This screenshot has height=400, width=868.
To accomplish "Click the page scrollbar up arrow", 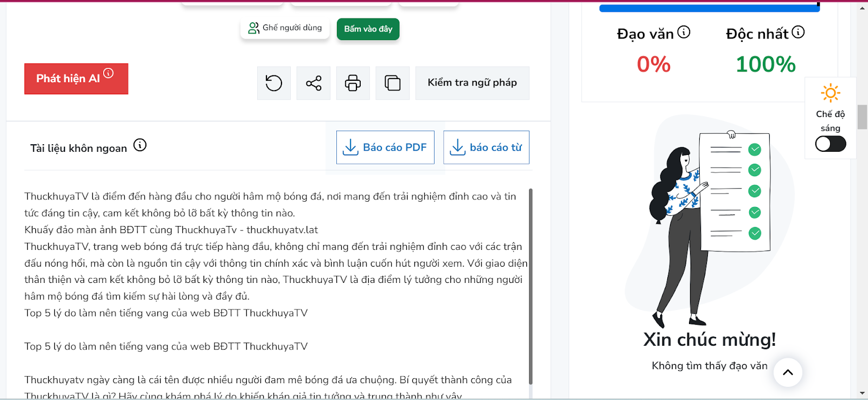I will [x=862, y=8].
